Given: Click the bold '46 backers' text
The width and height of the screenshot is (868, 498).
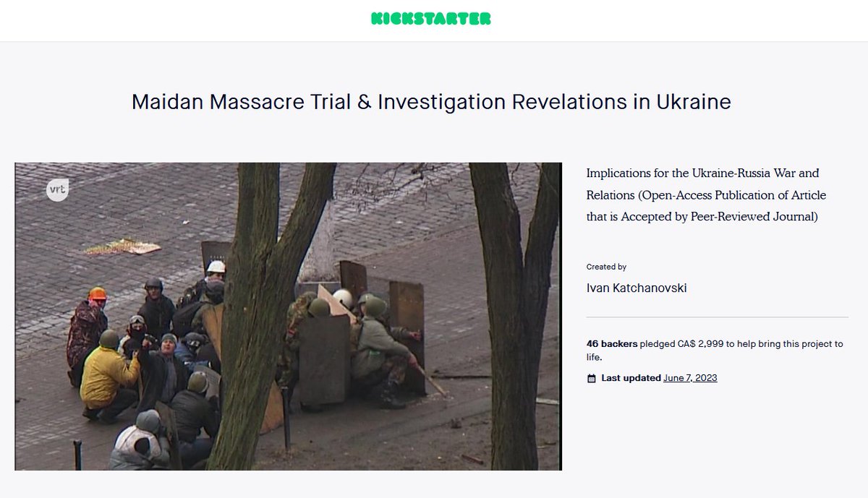Looking at the screenshot, I should pyautogui.click(x=612, y=344).
